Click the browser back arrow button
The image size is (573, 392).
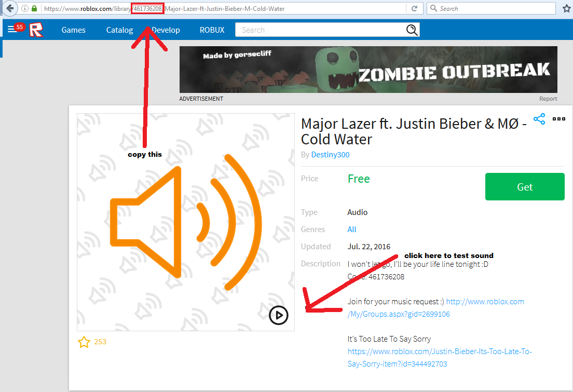[x=10, y=8]
